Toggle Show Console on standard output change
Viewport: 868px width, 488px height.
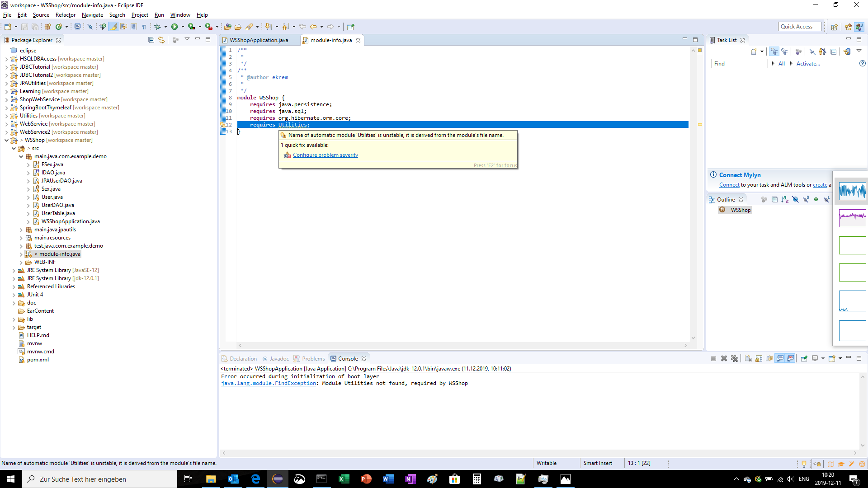point(780,358)
